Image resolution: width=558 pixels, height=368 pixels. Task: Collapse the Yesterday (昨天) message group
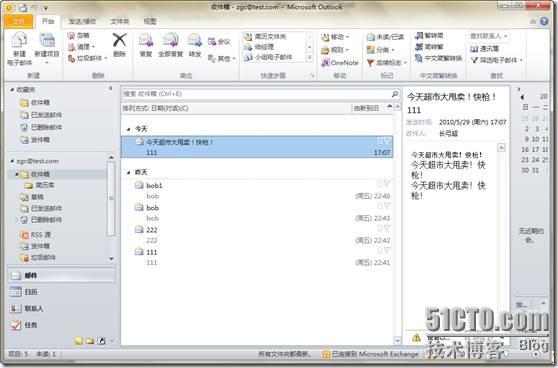point(128,173)
